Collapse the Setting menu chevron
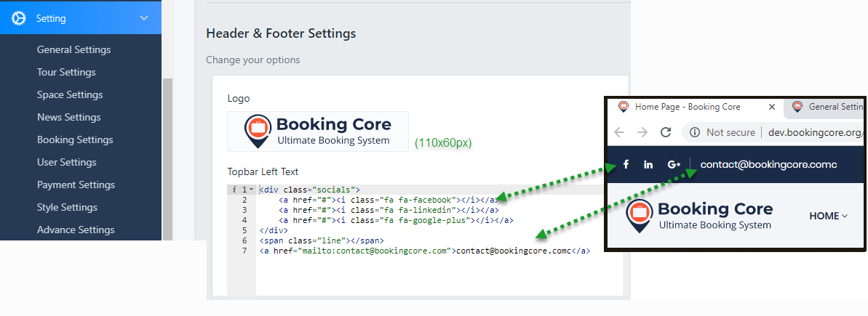 [144, 18]
